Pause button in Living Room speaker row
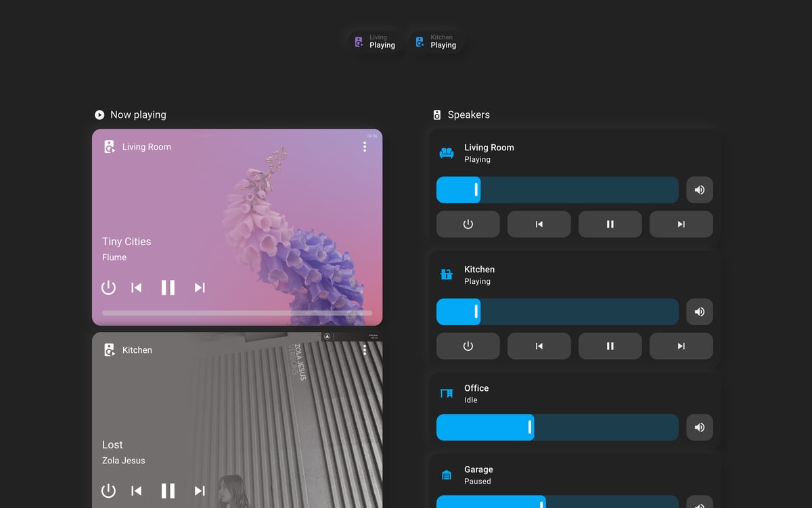The image size is (812, 508). 610,224
